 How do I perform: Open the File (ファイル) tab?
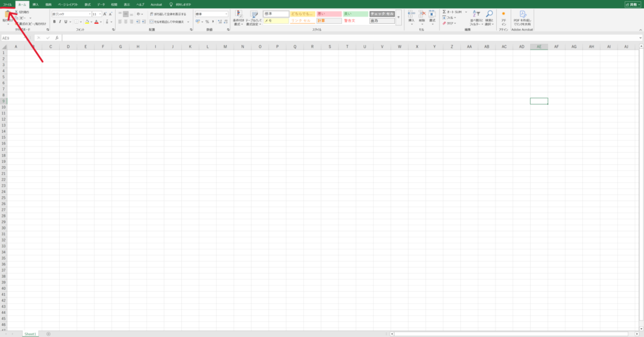[8, 4]
